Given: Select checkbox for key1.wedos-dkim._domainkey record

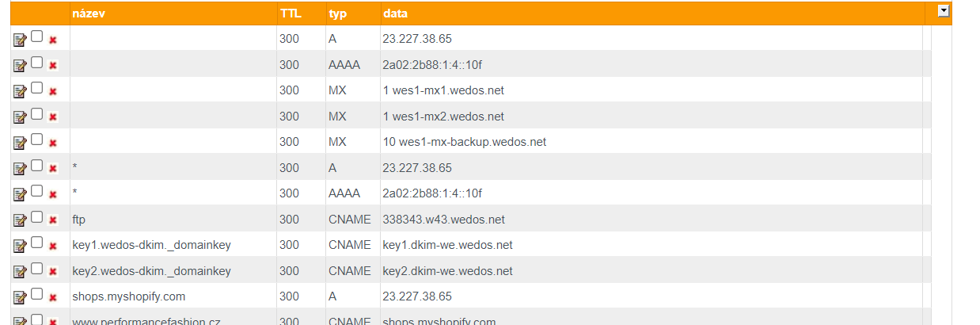Looking at the screenshot, I should 36,243.
